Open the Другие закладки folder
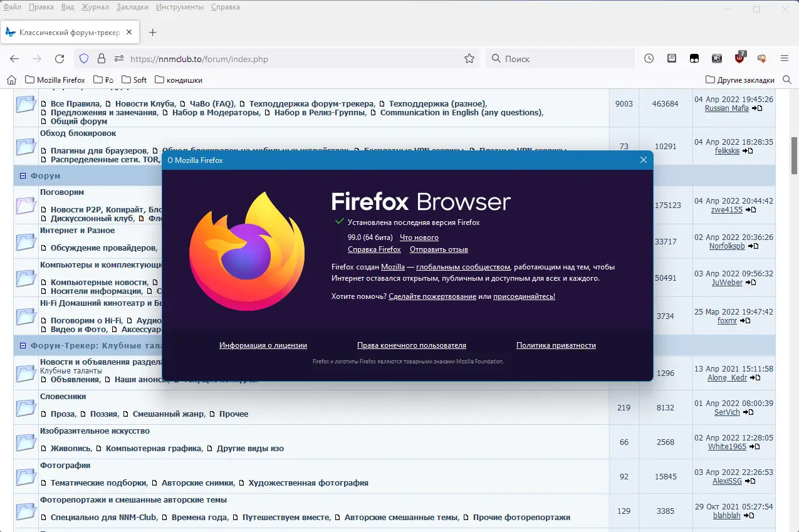This screenshot has height=532, width=799. (x=739, y=80)
